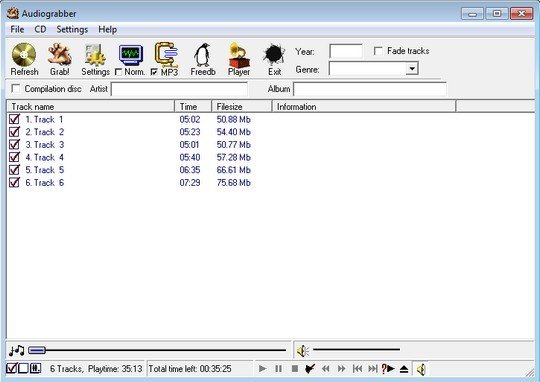Open the Player gramophone icon
The image size is (540, 382).
(239, 55)
